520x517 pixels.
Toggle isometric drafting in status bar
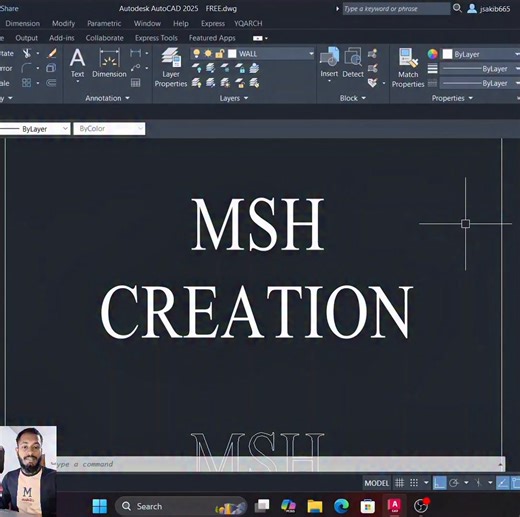pyautogui.click(x=479, y=483)
